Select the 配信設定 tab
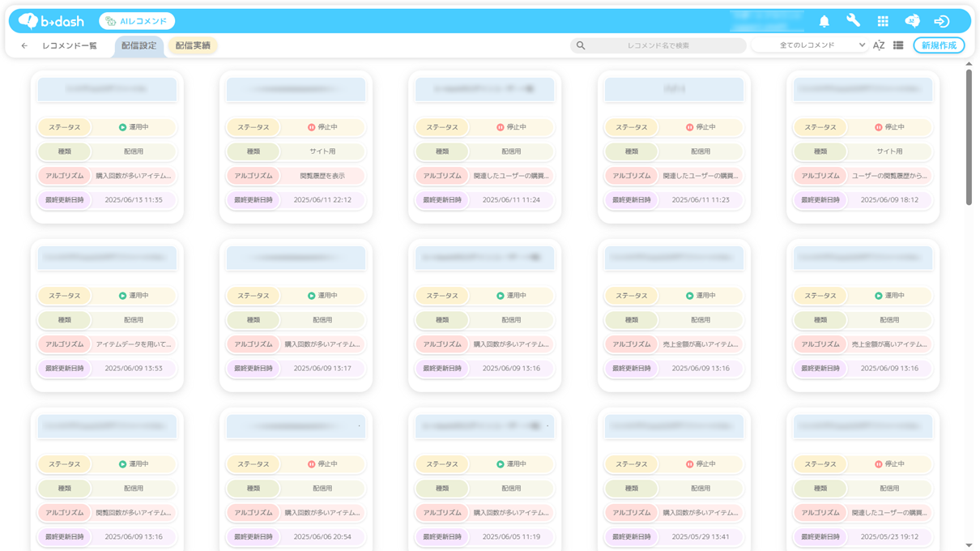This screenshot has width=980, height=551. coord(138,46)
